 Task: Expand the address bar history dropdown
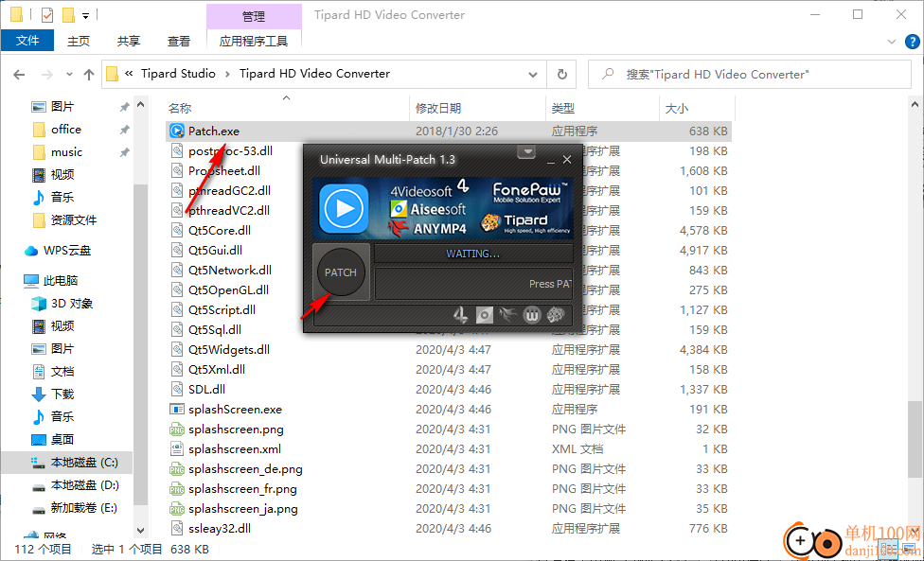click(533, 74)
